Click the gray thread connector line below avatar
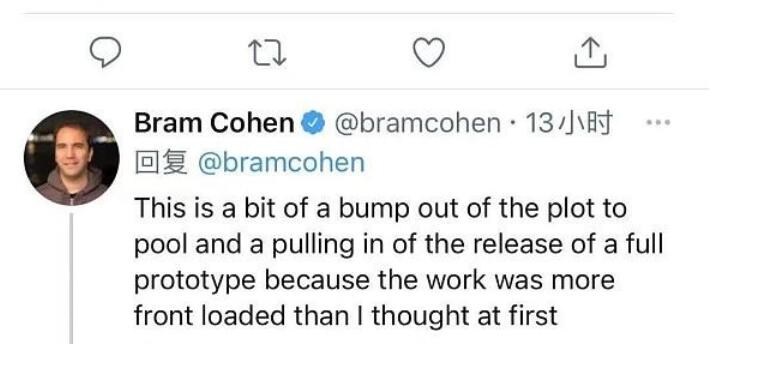Image resolution: width=777 pixels, height=376 pixels. 71,278
